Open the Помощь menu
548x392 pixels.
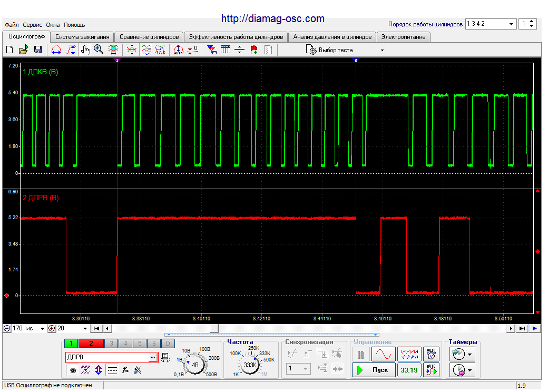(x=74, y=25)
